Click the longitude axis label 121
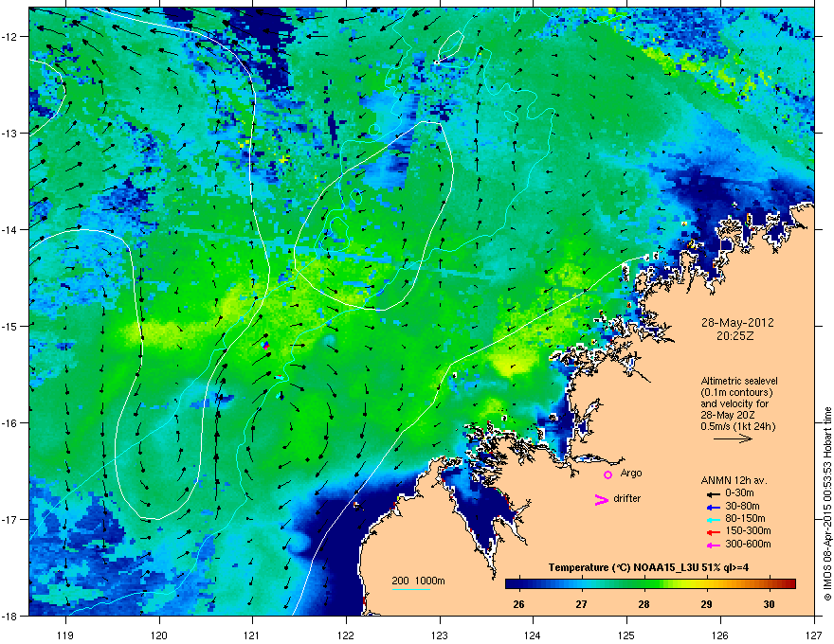Viewport: 834px width, 644px height. (x=252, y=635)
